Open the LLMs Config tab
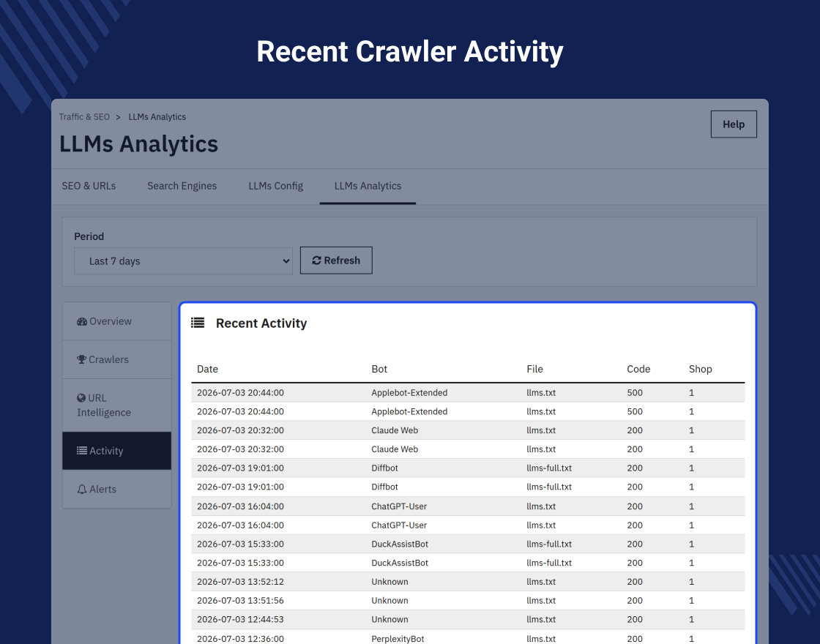The width and height of the screenshot is (820, 644). (275, 186)
